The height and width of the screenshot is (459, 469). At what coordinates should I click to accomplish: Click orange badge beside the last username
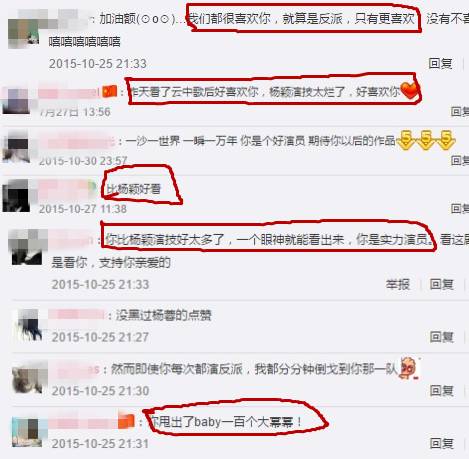(126, 421)
